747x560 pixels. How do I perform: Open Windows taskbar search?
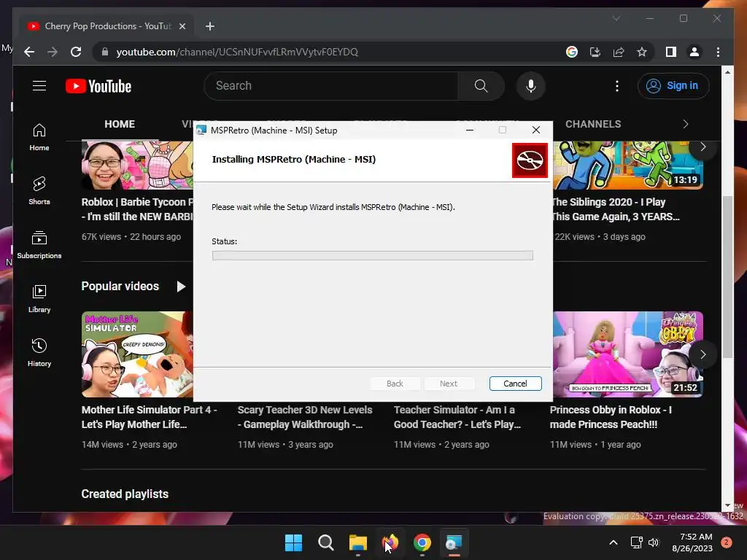click(326, 542)
